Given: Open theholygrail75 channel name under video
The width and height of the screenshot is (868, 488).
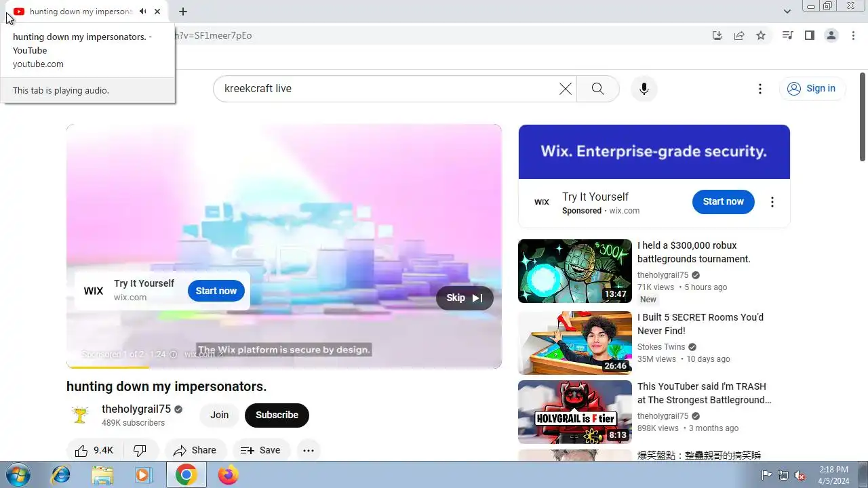Looking at the screenshot, I should point(136,409).
